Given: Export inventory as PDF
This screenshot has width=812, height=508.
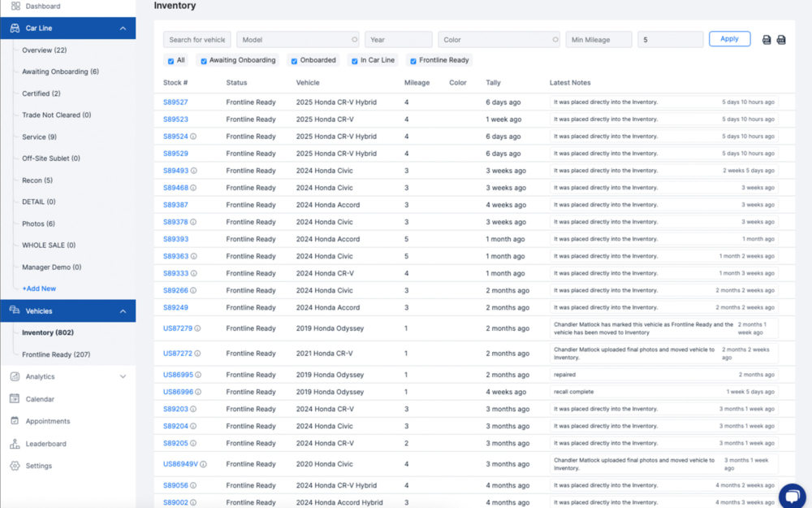Looking at the screenshot, I should [766, 38].
